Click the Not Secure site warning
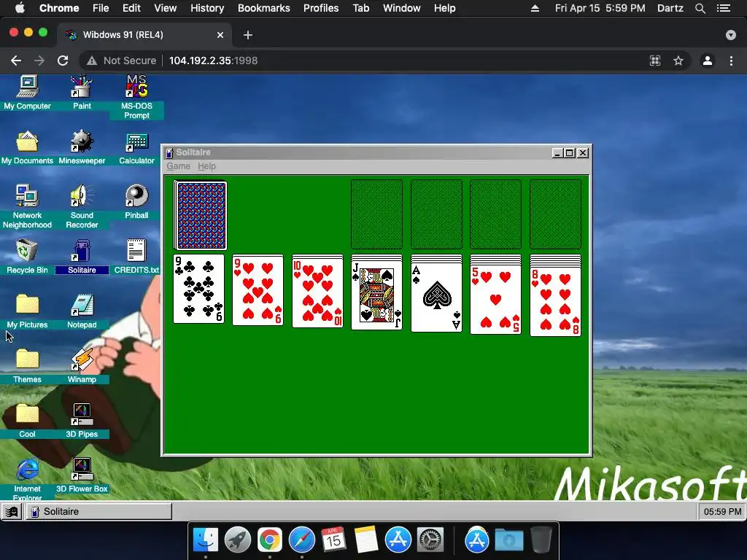 [122, 61]
